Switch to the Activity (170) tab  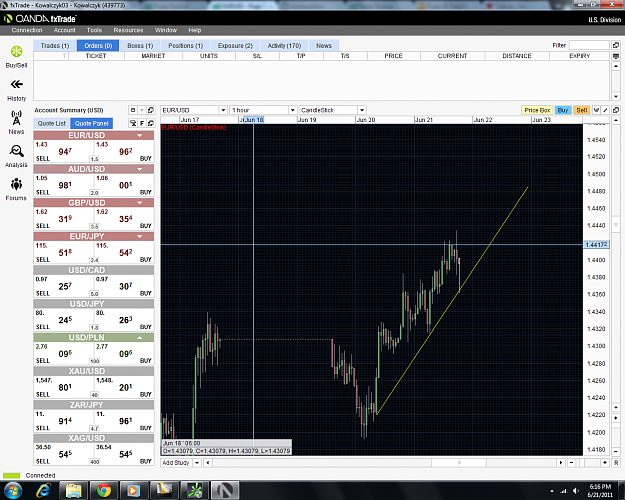pos(284,45)
